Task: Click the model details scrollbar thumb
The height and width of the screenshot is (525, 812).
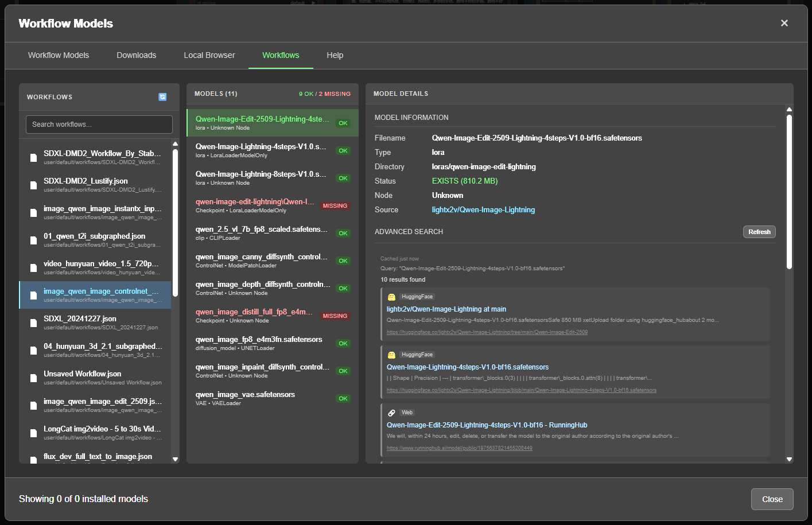Action: click(790, 192)
